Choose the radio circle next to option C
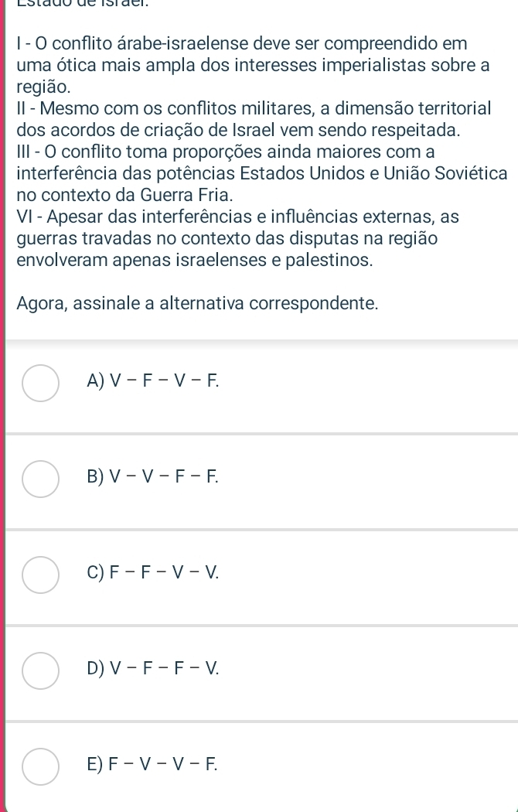 coord(40,575)
